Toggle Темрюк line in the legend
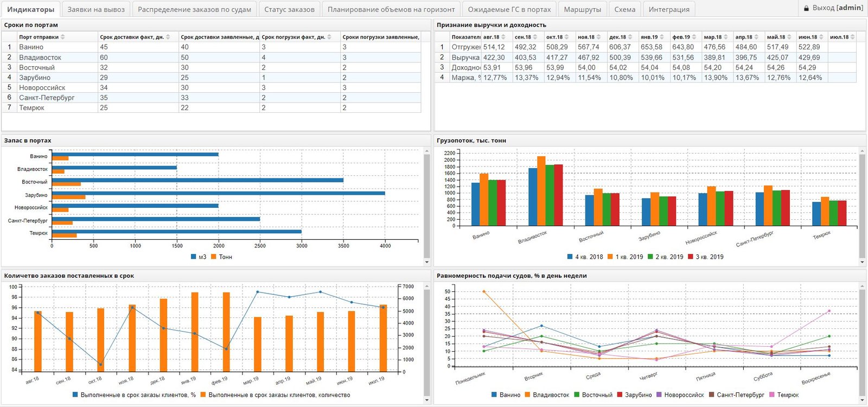Viewport: 868px width, 407px height. coord(784,395)
